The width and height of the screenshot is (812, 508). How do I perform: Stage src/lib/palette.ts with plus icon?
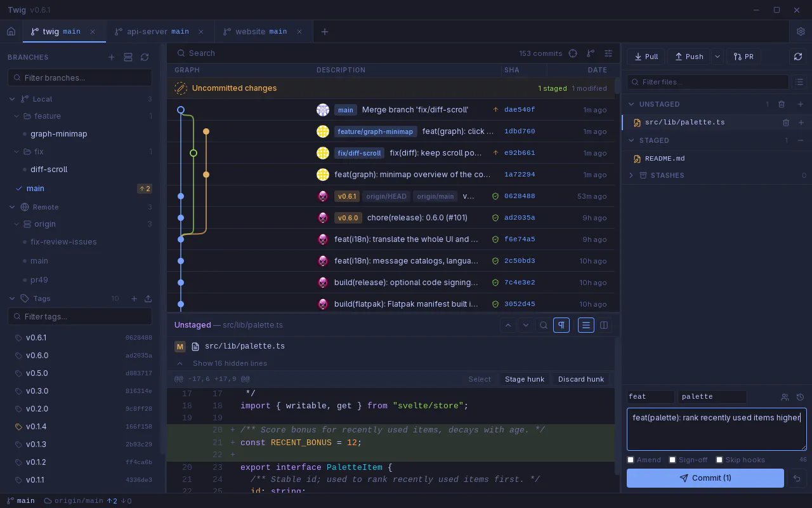coord(801,123)
